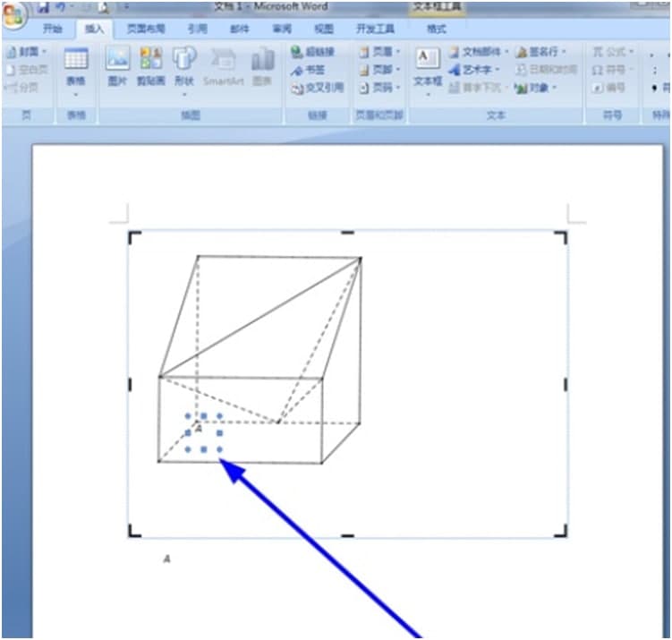Open the Quick Parts (文档部件) dropdown
Viewport: 672px width, 640px height.
(479, 52)
